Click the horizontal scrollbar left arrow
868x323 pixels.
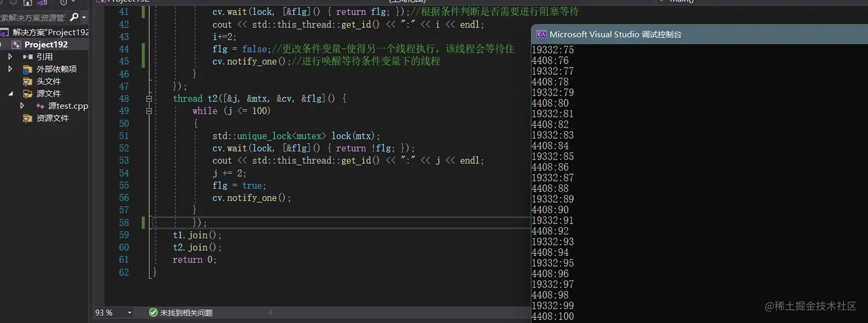tap(270, 313)
